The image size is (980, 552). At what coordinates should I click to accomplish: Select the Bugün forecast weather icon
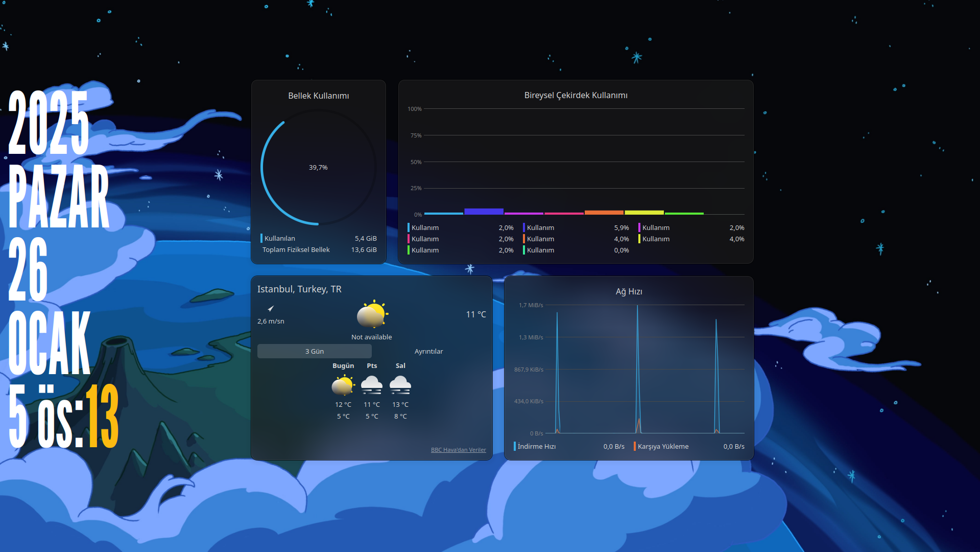coord(343,385)
